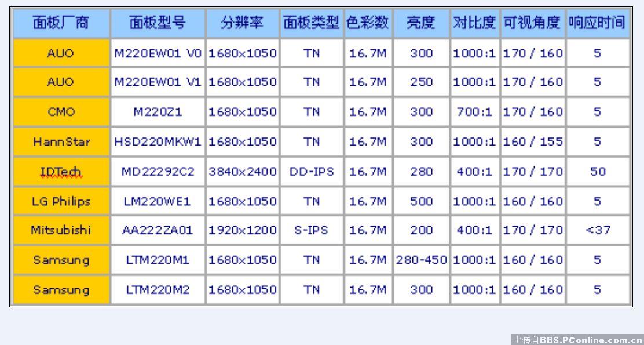Select the 响应时间 column header
Screen dimensions: 644x345
[598, 23]
